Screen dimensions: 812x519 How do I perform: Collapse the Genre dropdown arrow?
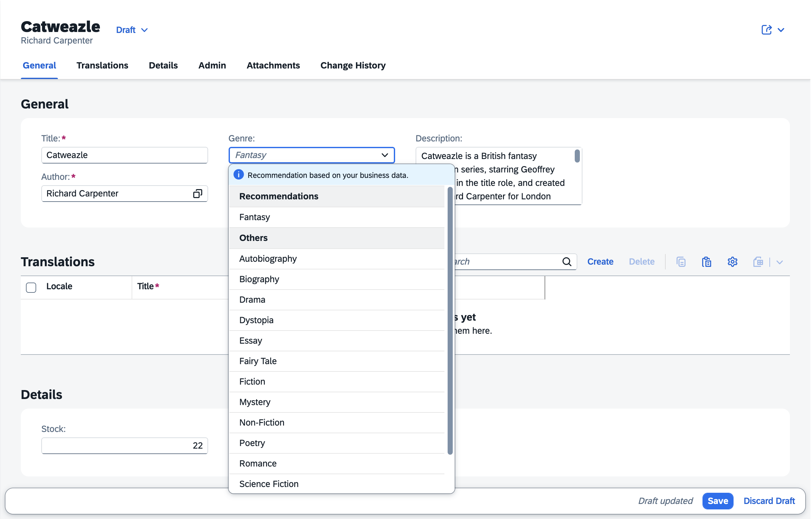(385, 156)
